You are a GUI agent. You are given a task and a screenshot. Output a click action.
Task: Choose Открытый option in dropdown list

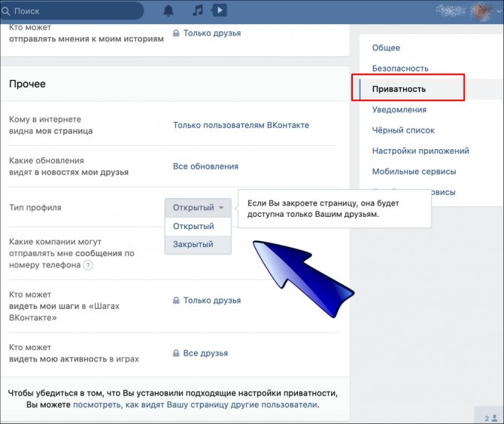198,226
